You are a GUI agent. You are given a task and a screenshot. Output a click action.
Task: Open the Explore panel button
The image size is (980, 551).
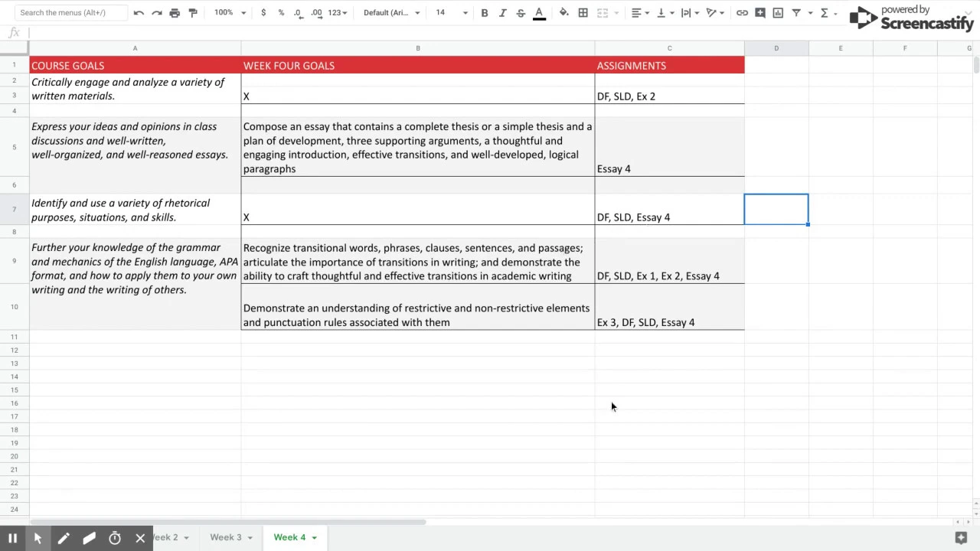coord(961,537)
